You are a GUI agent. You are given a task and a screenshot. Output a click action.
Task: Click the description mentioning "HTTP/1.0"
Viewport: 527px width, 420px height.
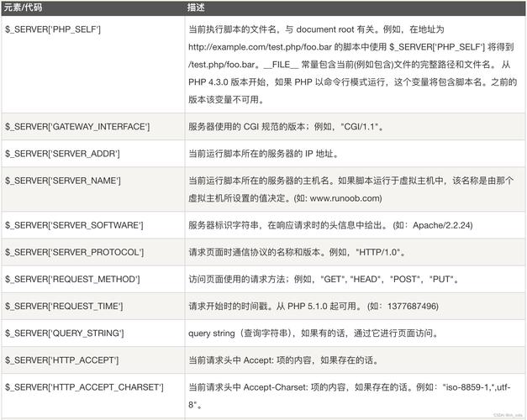[297, 252]
